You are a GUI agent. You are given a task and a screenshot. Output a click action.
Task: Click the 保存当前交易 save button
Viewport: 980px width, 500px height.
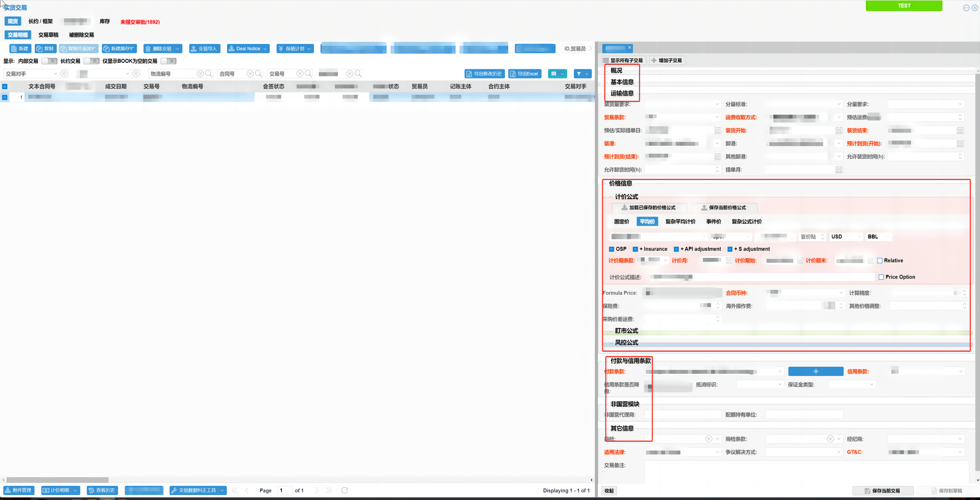pos(883,491)
